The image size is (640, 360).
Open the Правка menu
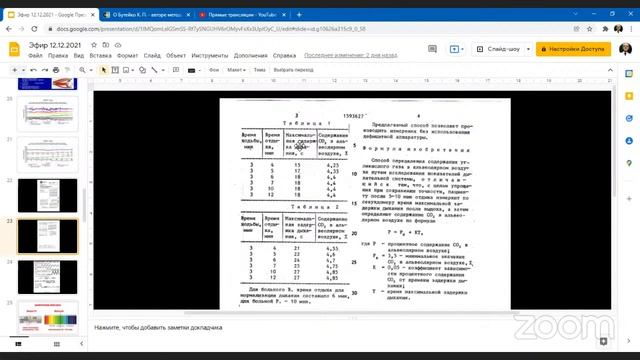pyautogui.click(x=58, y=56)
